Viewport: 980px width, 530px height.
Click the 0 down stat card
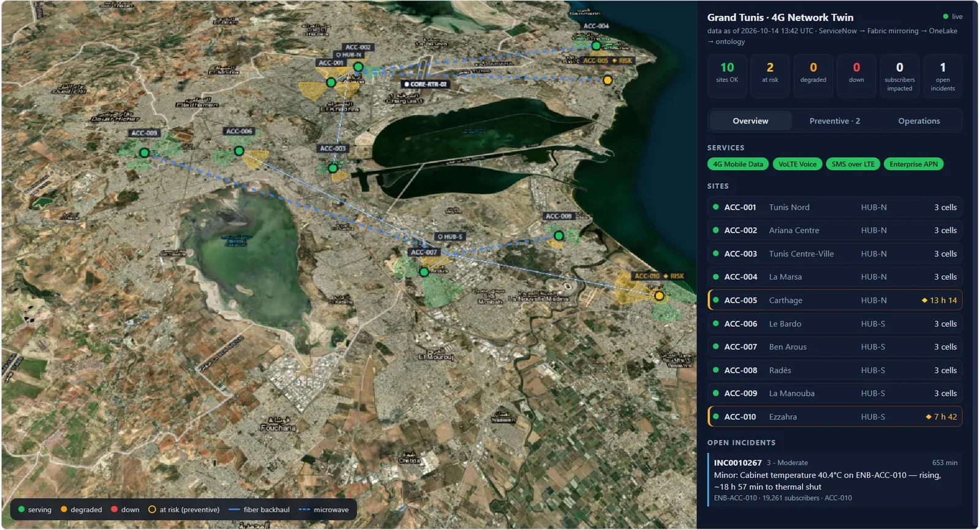856,76
